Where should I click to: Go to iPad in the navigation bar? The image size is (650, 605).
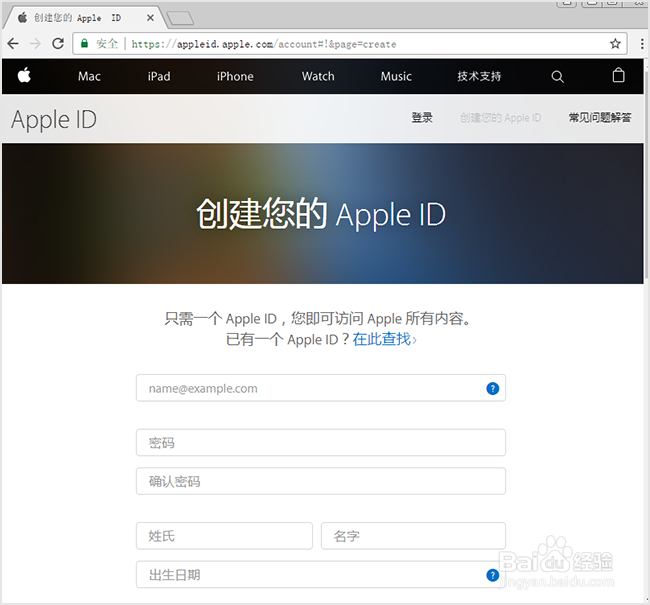(159, 76)
